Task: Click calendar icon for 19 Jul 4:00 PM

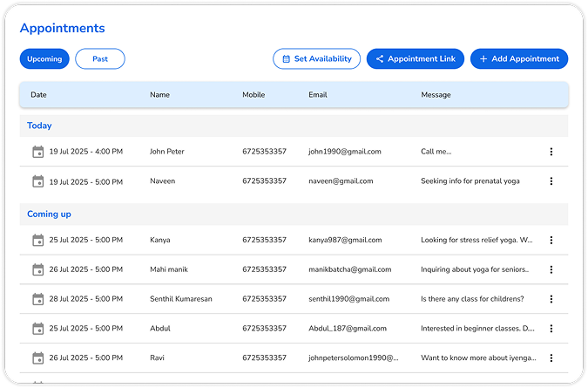Action: point(37,152)
